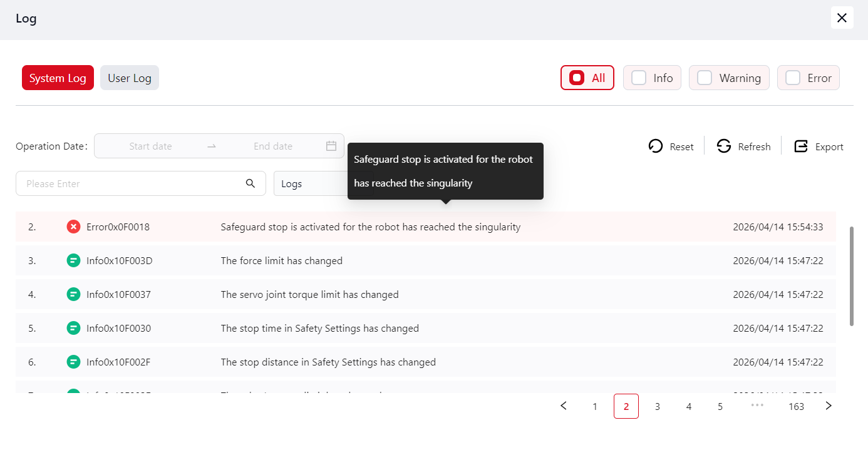Screen dimensions: 868x450
Task: Switch to the User Log tab
Action: [x=130, y=78]
